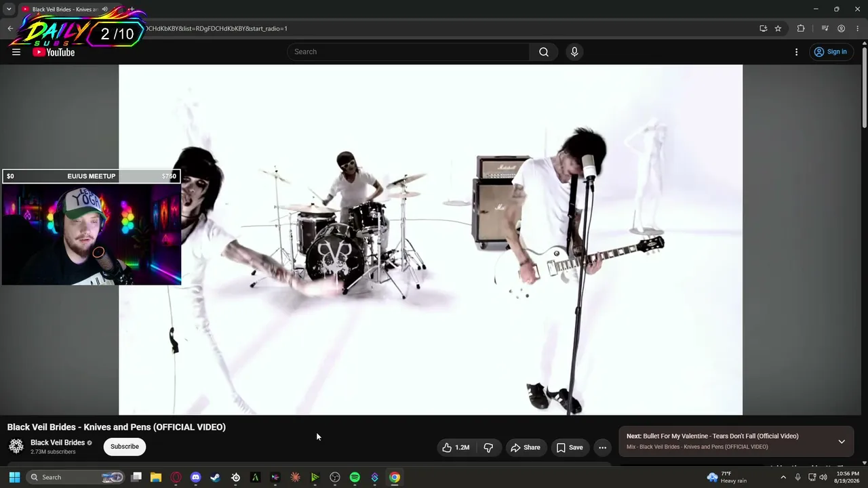This screenshot has width=868, height=488.
Task: Open SteelSeries app from taskbar
Action: (235, 477)
